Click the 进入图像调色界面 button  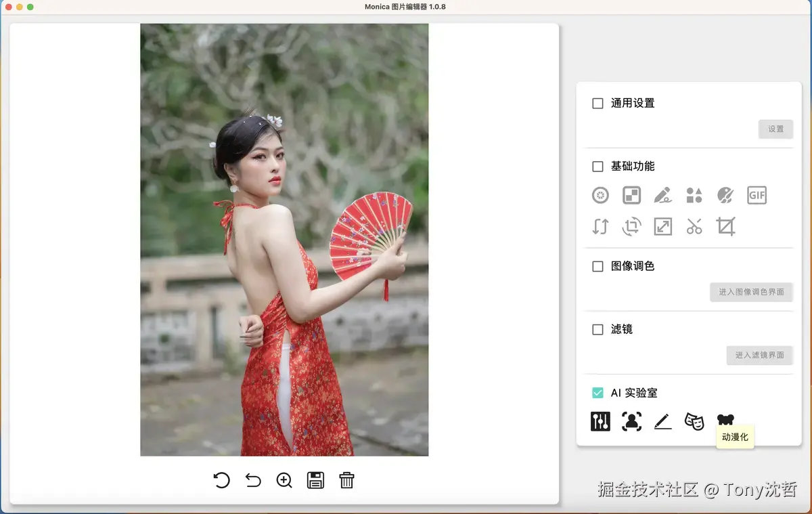pos(751,292)
